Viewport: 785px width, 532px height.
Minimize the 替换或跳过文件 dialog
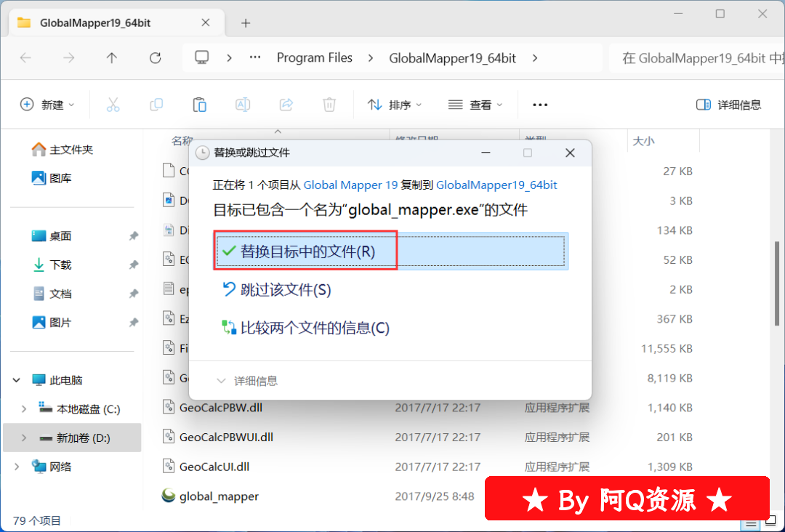coord(486,153)
